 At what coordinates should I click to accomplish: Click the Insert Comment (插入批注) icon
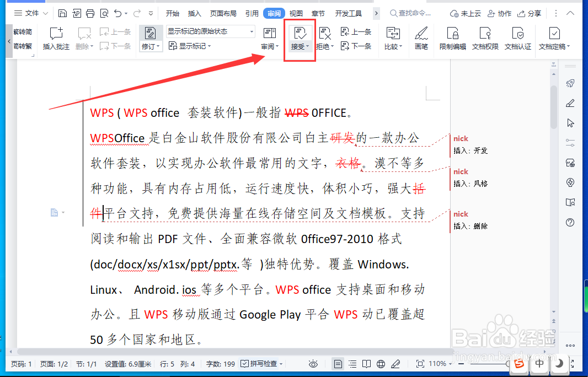(56, 34)
